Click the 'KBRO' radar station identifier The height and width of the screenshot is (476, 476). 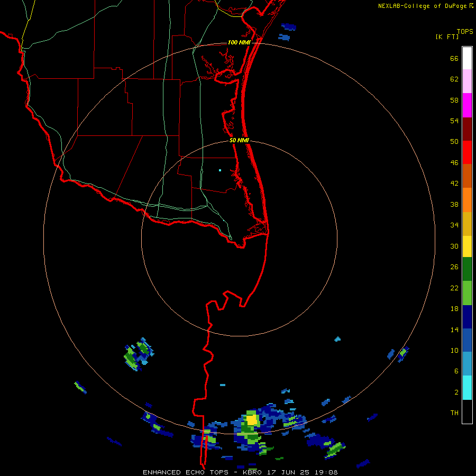coord(253,472)
